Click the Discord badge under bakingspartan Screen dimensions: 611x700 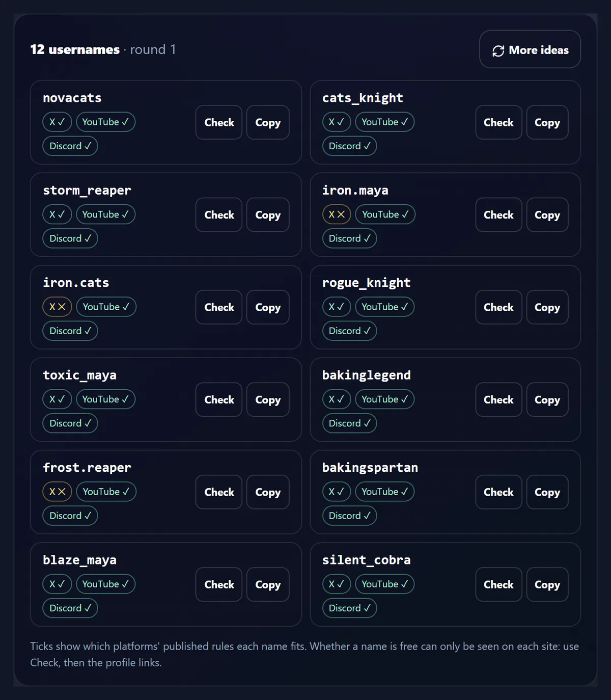point(349,516)
